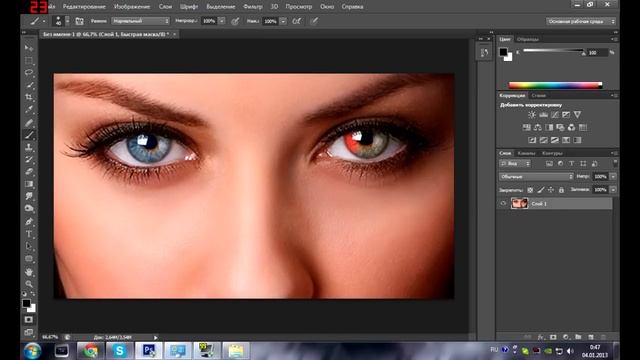The width and height of the screenshot is (640, 360).
Task: Select the Healing Brush tool
Action: (x=29, y=122)
